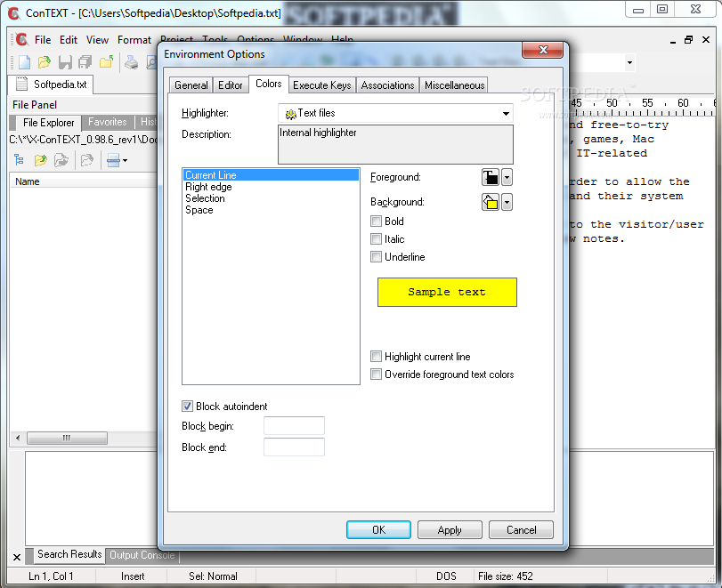The width and height of the screenshot is (722, 588).
Task: Click in the Block end field
Action: [294, 447]
